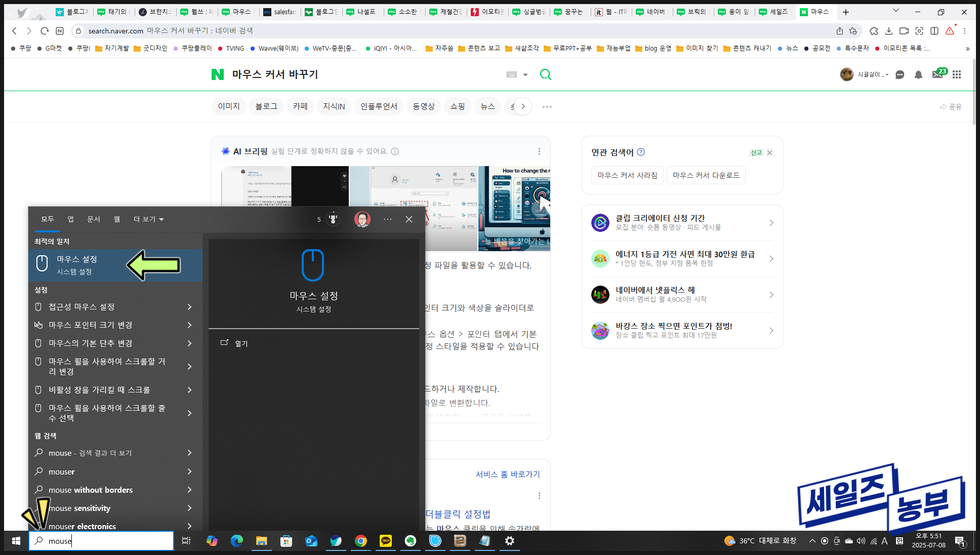The height and width of the screenshot is (555, 980).
Task: Open the Windows search rewards trophy icon
Action: [x=333, y=219]
